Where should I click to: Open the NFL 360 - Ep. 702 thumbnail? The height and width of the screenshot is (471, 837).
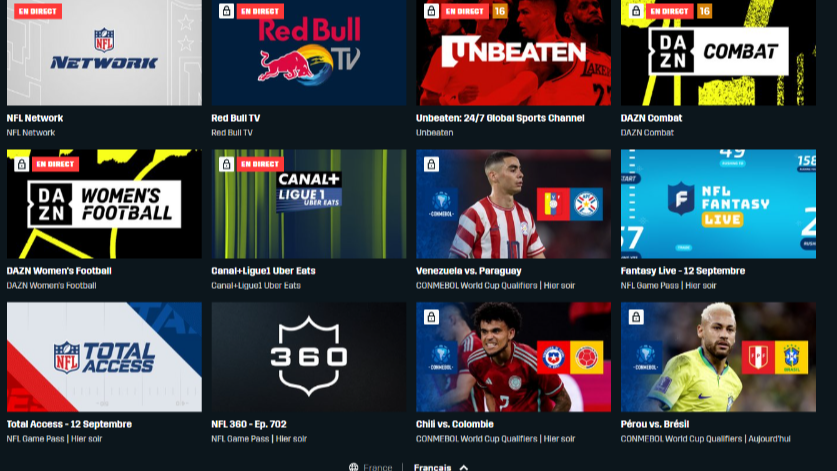tap(309, 357)
